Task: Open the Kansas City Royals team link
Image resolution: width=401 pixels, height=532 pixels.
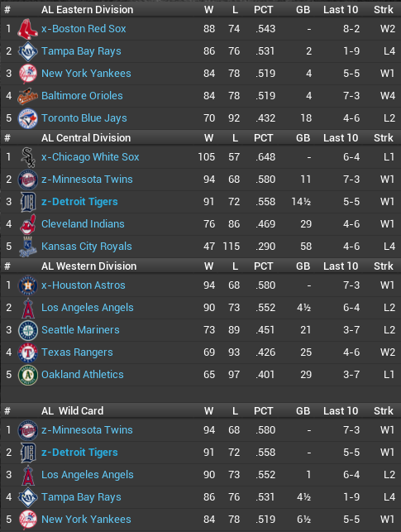Action: coord(87,247)
